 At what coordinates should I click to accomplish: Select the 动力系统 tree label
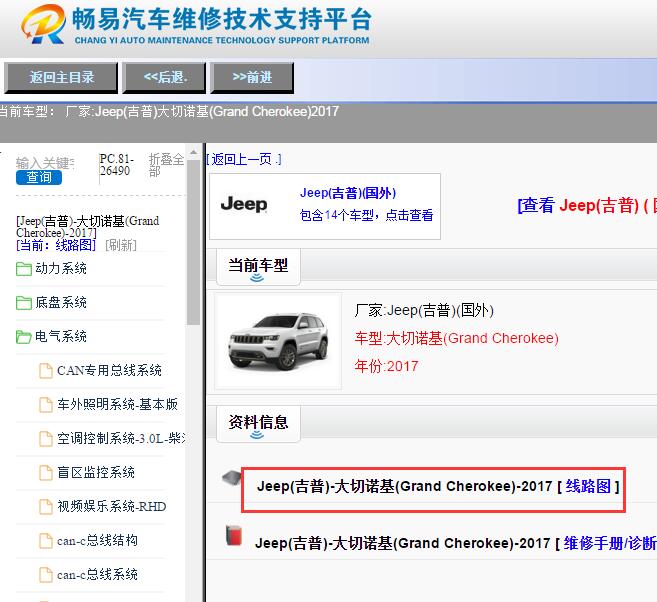(x=61, y=269)
